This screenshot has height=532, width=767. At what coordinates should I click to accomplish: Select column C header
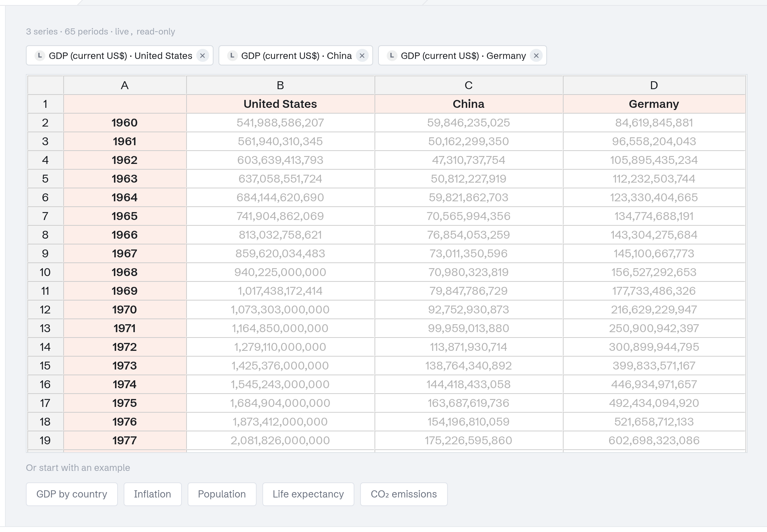[x=469, y=85]
